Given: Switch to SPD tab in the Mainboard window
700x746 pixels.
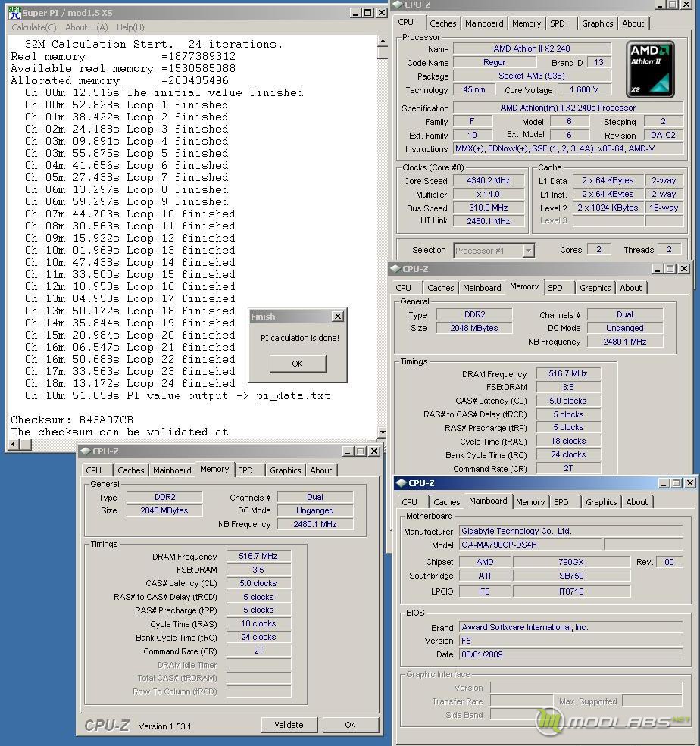Looking at the screenshot, I should 561,502.
